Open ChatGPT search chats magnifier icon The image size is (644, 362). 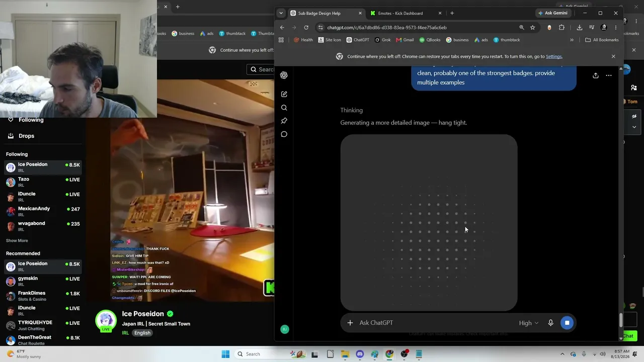click(284, 108)
